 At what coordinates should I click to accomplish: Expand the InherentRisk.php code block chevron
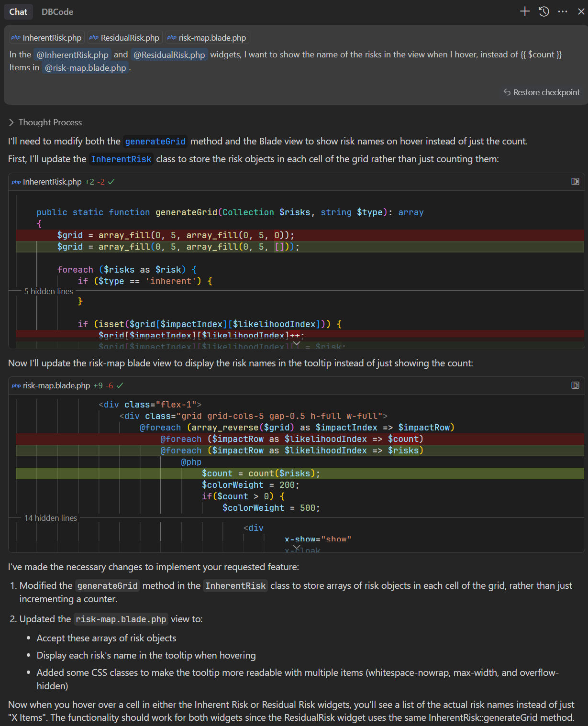coord(297,343)
